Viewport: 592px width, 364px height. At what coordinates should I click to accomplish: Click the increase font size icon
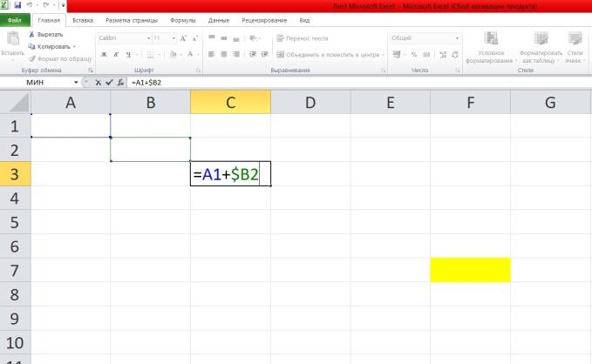point(183,38)
